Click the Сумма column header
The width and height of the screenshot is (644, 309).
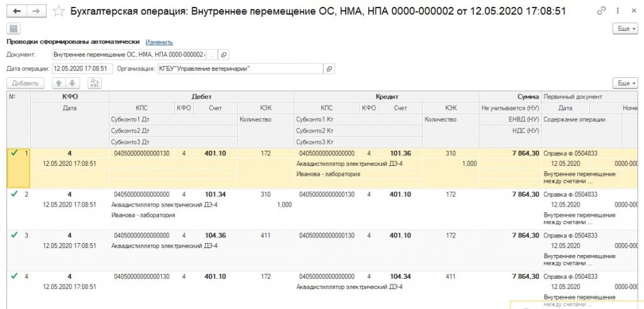(510, 97)
